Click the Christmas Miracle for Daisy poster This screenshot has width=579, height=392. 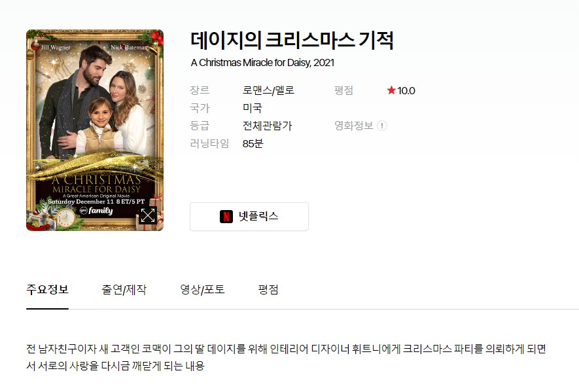pos(95,130)
